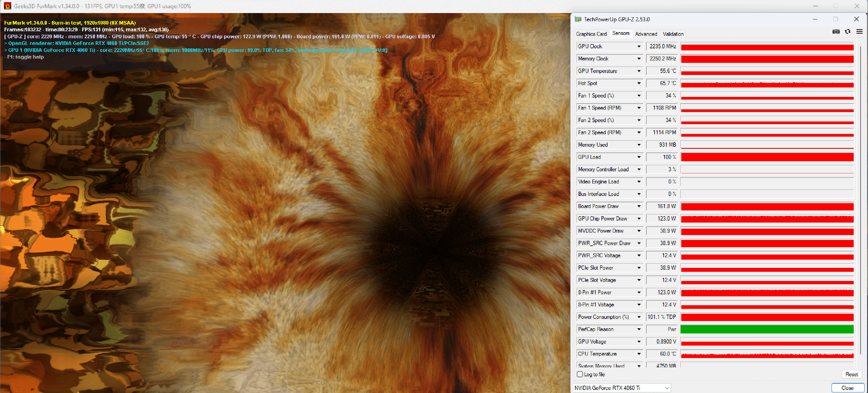Minimize the GPU-Z window

pyautogui.click(x=815, y=19)
